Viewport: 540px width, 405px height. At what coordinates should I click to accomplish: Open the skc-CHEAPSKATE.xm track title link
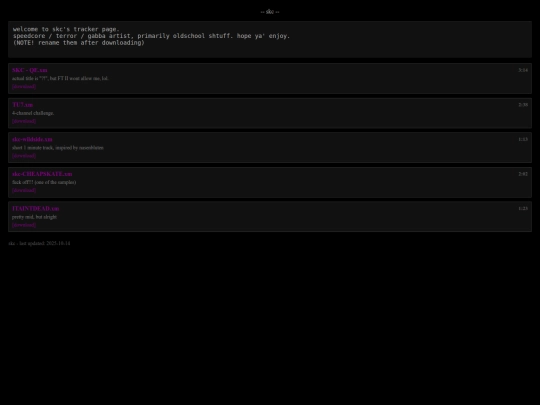pos(42,174)
